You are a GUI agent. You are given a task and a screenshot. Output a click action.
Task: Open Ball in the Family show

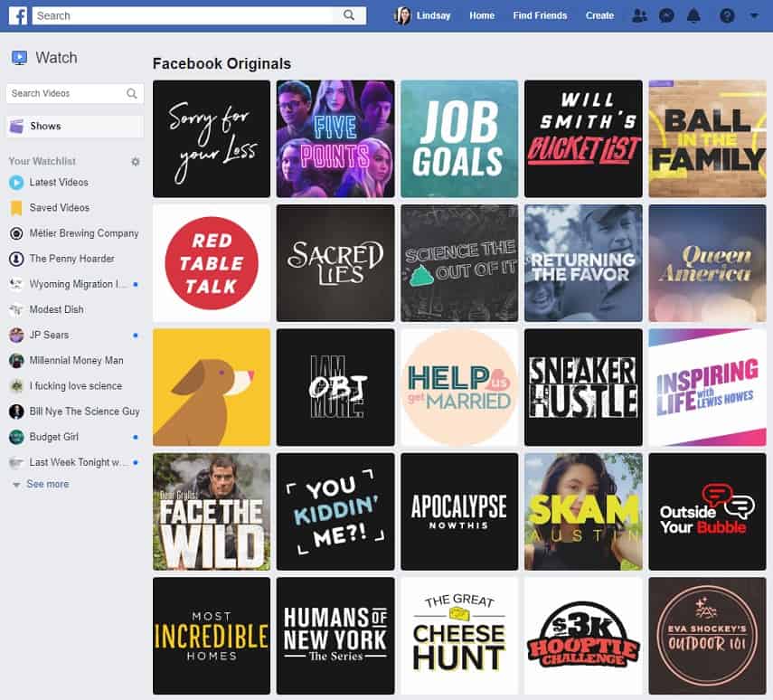707,138
